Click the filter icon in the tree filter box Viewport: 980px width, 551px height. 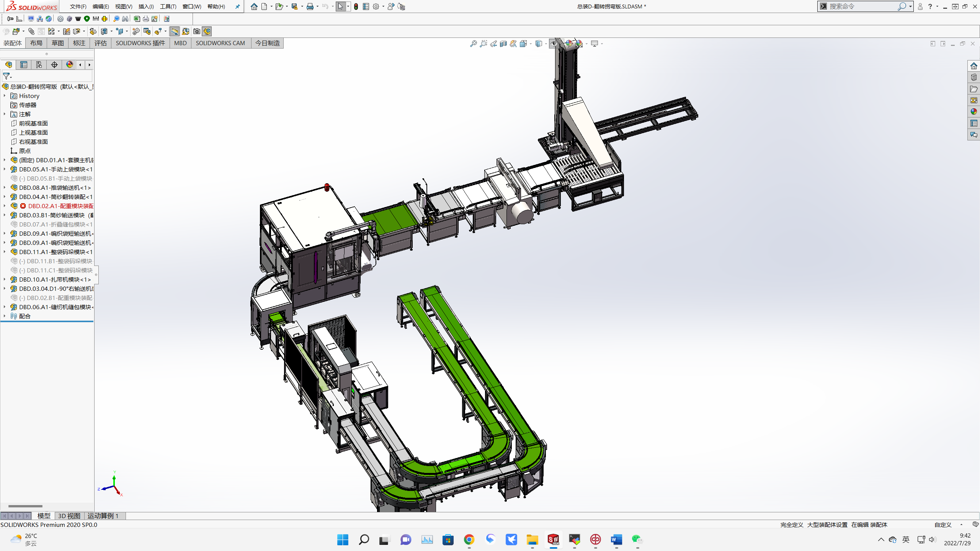coord(7,76)
